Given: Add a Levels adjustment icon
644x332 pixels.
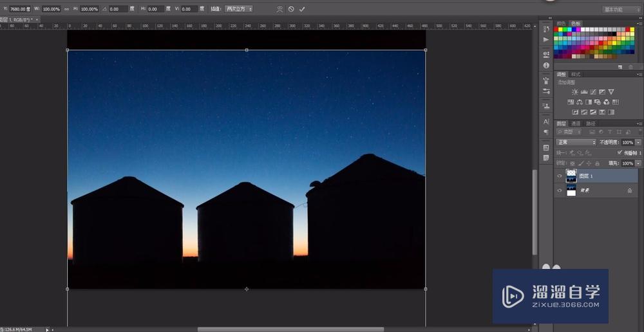Looking at the screenshot, I should [x=583, y=92].
